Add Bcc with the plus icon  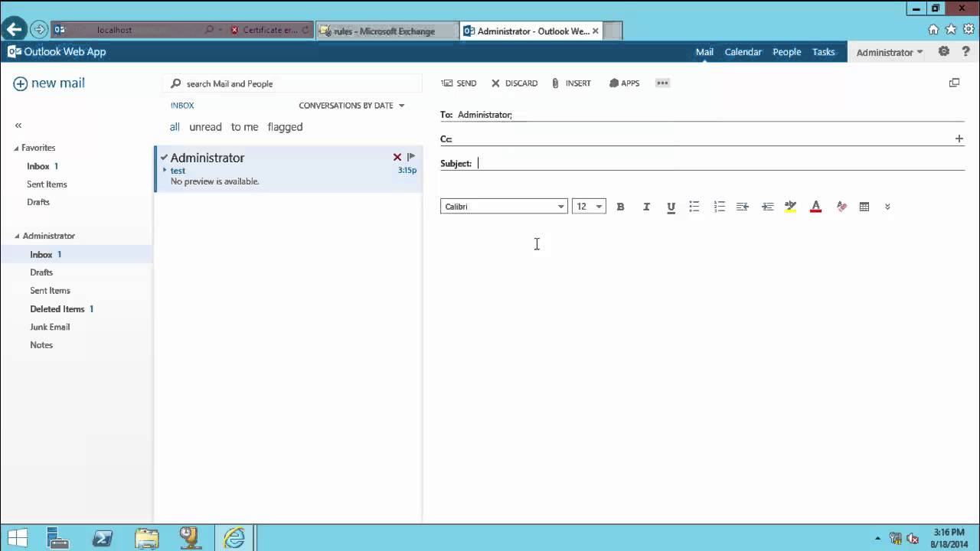coord(959,139)
